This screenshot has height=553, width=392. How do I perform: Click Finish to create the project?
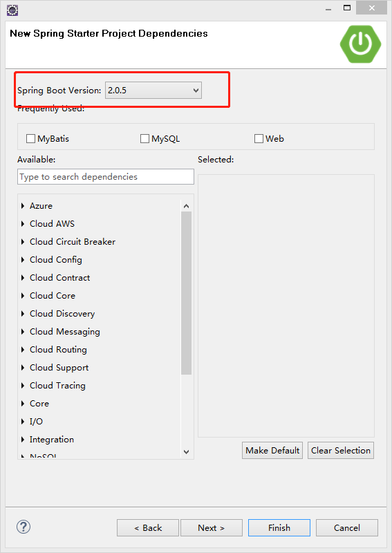click(x=279, y=528)
